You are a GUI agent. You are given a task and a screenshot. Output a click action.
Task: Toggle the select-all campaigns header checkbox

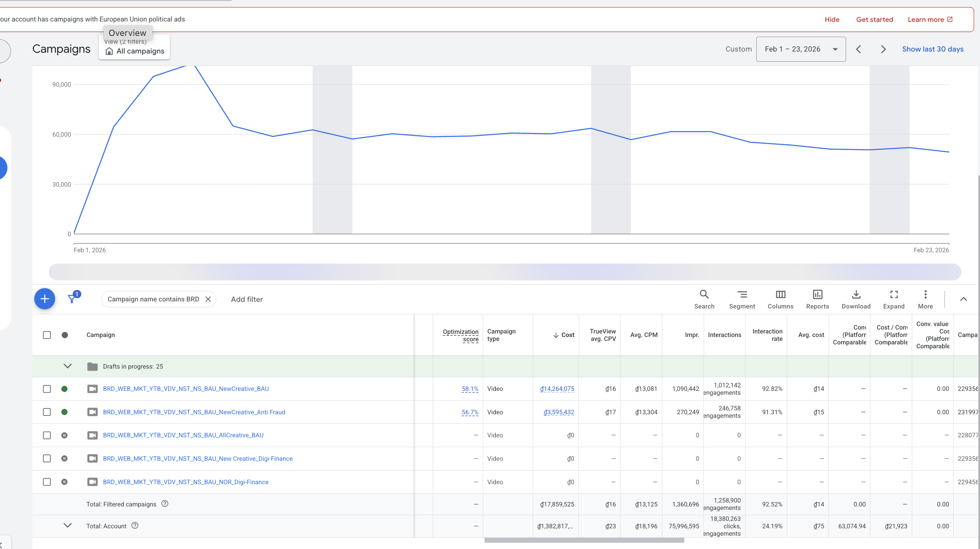[x=47, y=335]
